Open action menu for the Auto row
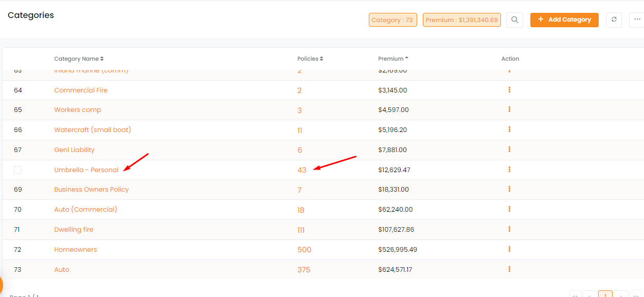644x297 pixels. (509, 269)
